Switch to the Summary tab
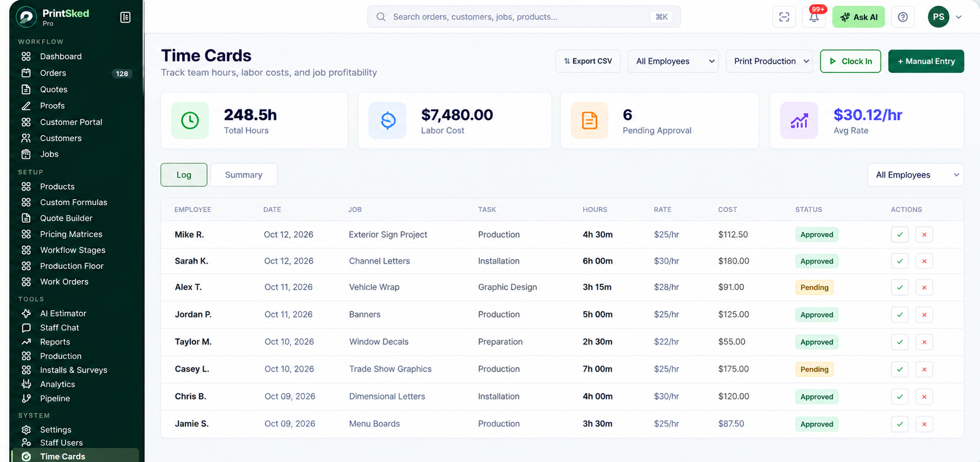The width and height of the screenshot is (980, 462). click(244, 175)
